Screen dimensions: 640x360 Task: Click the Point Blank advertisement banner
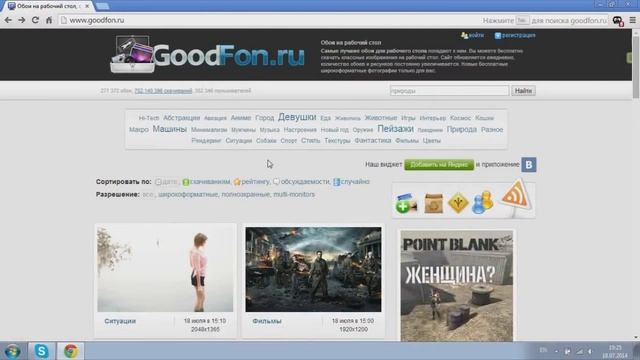point(457,285)
